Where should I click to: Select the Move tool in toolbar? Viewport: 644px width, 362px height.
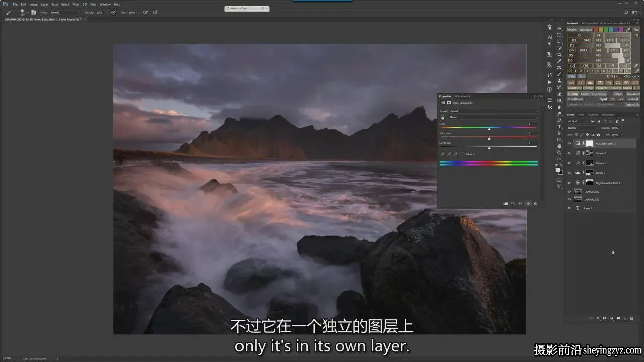(x=559, y=28)
